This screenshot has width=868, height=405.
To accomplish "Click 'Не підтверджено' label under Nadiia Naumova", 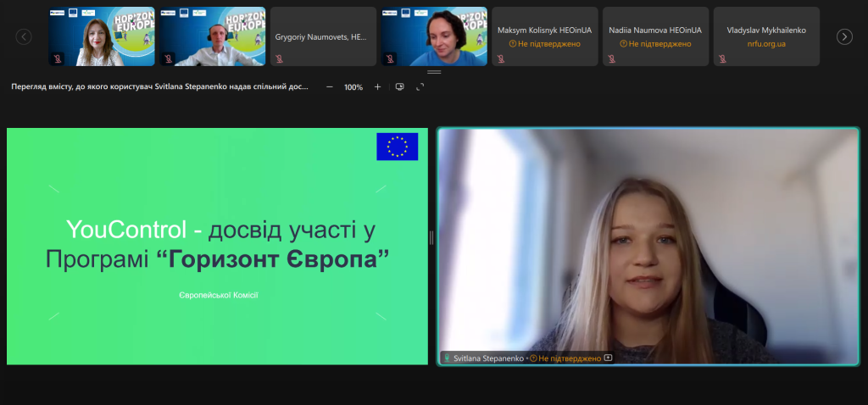I will point(659,44).
